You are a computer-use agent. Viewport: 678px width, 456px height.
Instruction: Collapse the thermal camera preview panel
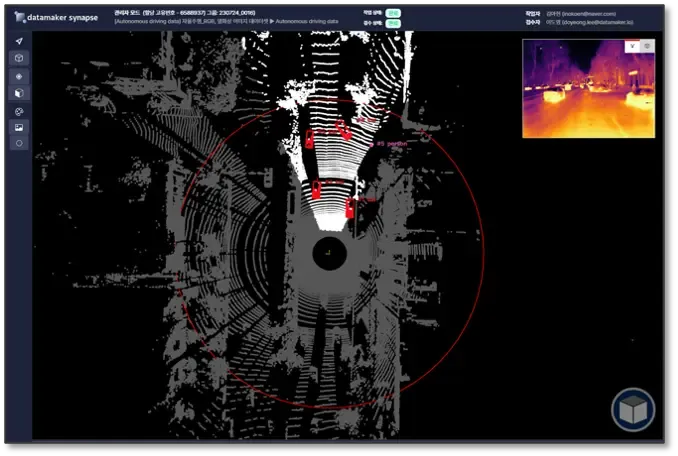(632, 46)
